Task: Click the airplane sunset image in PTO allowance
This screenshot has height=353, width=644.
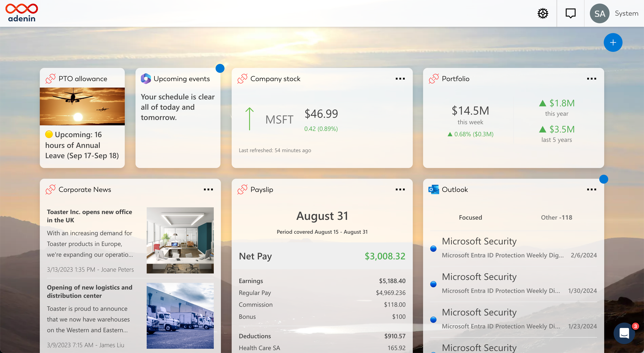Action: click(82, 106)
